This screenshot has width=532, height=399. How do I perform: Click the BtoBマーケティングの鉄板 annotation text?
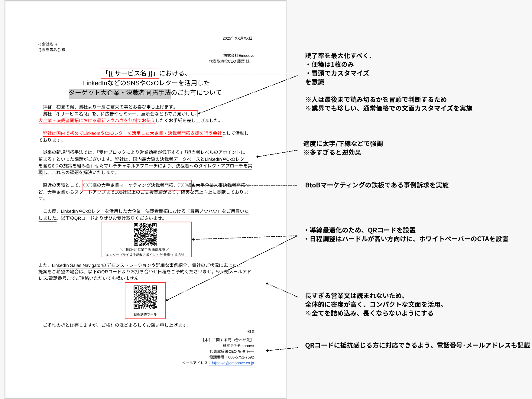point(377,185)
